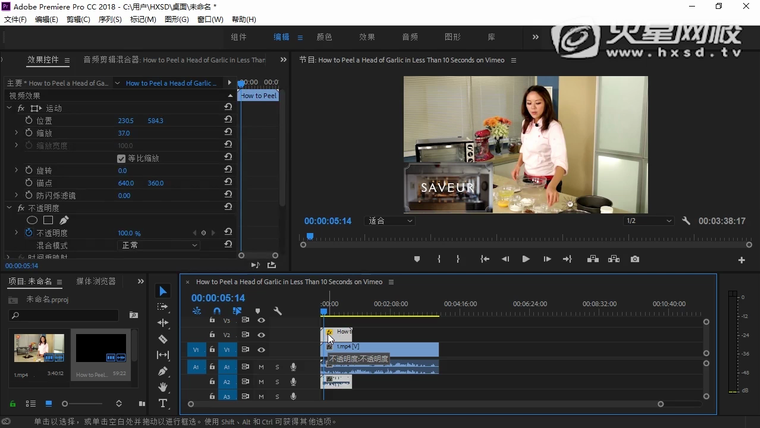This screenshot has height=428, width=760.
Task: Open the blend mode dropdown
Action: tap(160, 245)
